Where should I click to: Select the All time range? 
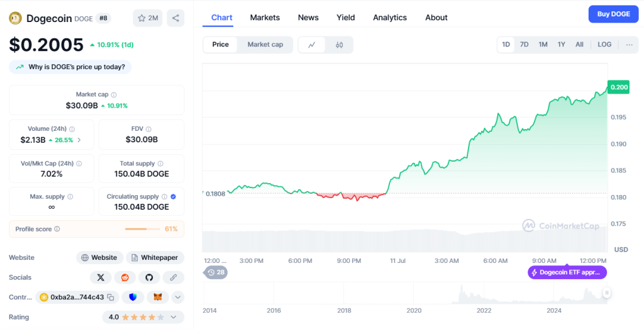(x=579, y=45)
